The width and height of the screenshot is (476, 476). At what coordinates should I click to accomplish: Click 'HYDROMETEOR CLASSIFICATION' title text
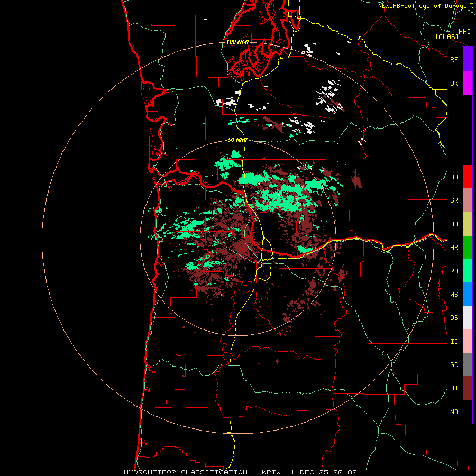pos(186,472)
